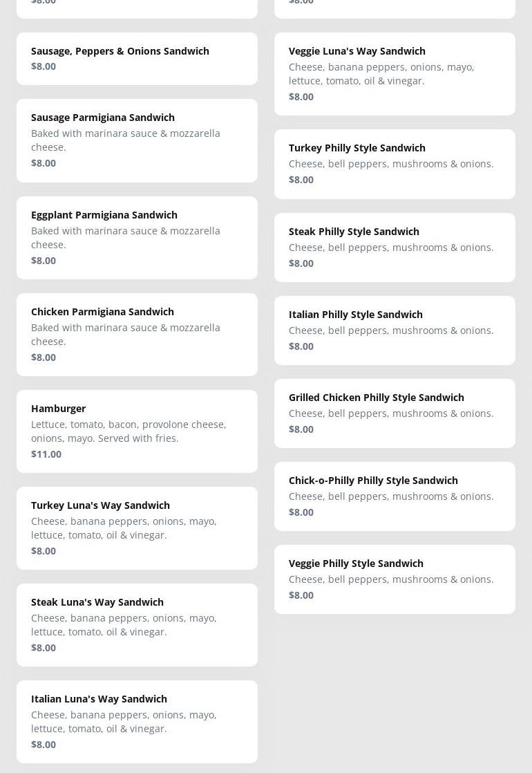Image resolution: width=532 pixels, height=773 pixels.
Task: Open Turkey Philly Style Sandwich item
Action: (395, 164)
